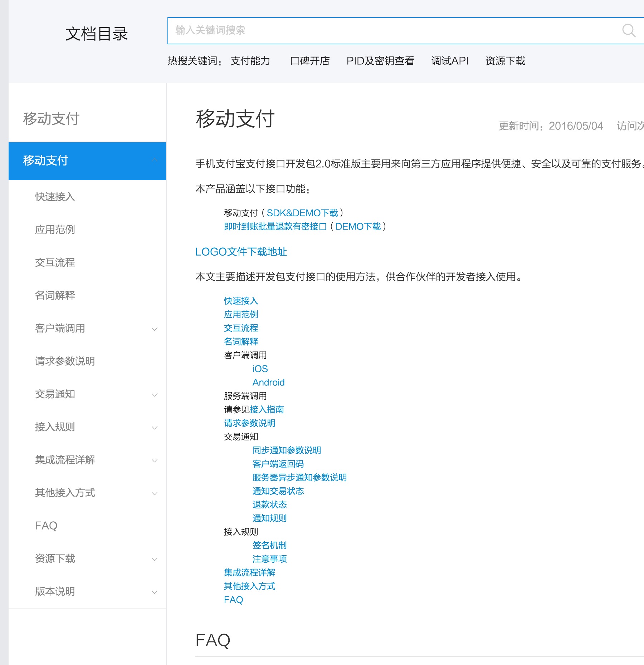This screenshot has width=644, height=665.
Task: Click 名词解释 link in content list
Action: coord(241,342)
